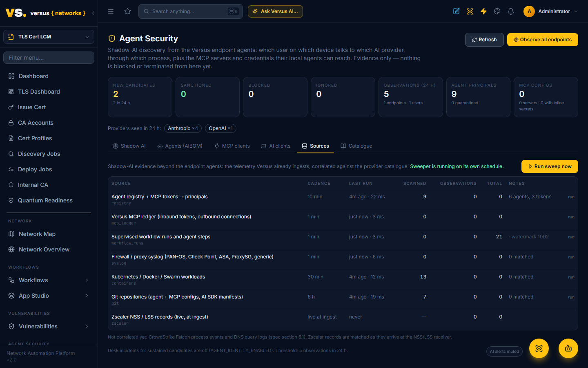Click the edit note icon in header
Image resolution: width=588 pixels, height=368 pixels.
pyautogui.click(x=457, y=11)
